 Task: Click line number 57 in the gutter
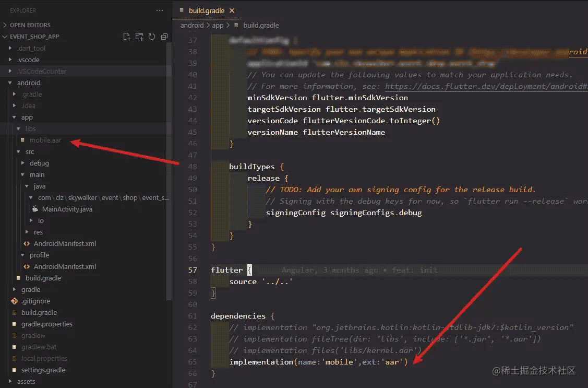[193, 270]
